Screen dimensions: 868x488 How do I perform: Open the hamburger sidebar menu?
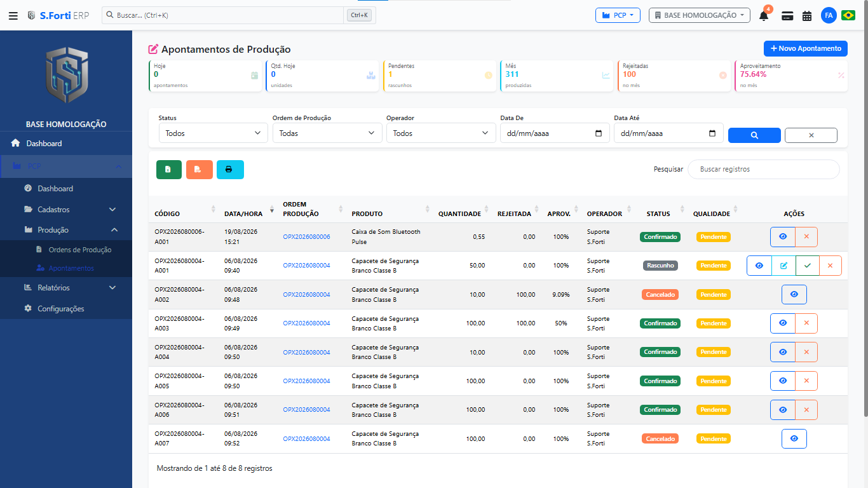13,15
